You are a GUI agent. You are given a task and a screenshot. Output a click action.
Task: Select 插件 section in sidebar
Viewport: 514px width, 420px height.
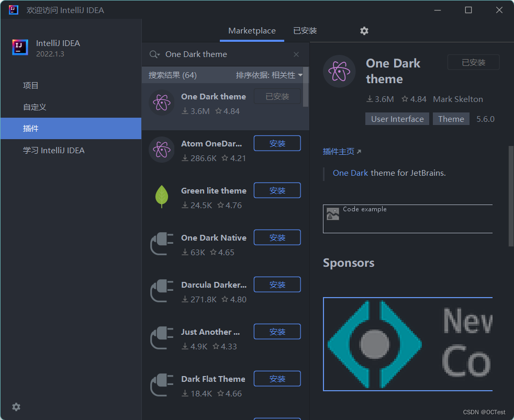pyautogui.click(x=71, y=129)
